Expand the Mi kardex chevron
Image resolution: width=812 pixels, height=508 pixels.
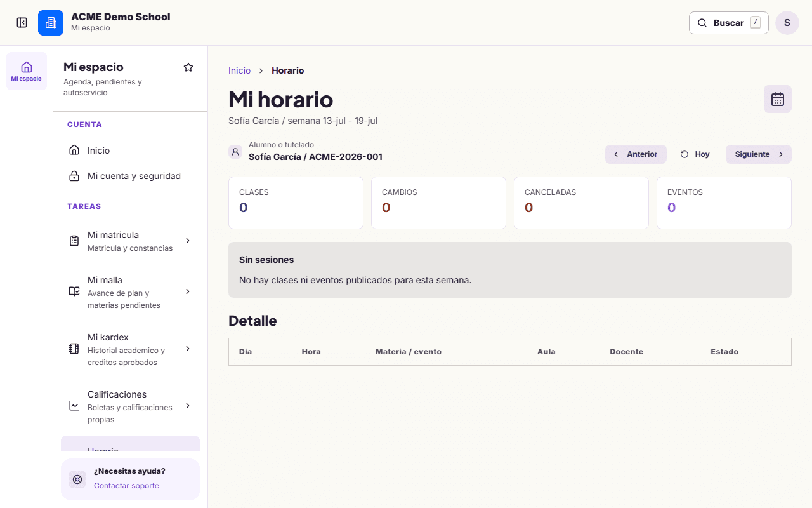(x=188, y=349)
